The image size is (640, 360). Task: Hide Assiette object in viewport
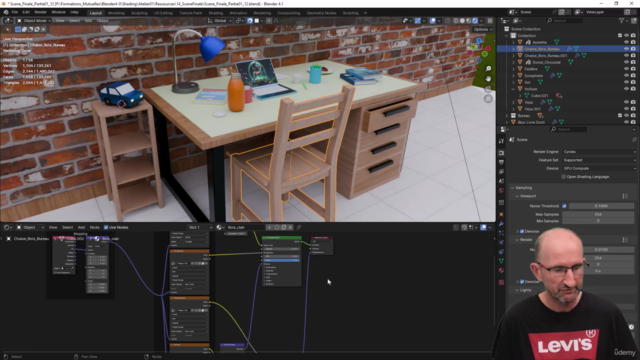tap(626, 42)
